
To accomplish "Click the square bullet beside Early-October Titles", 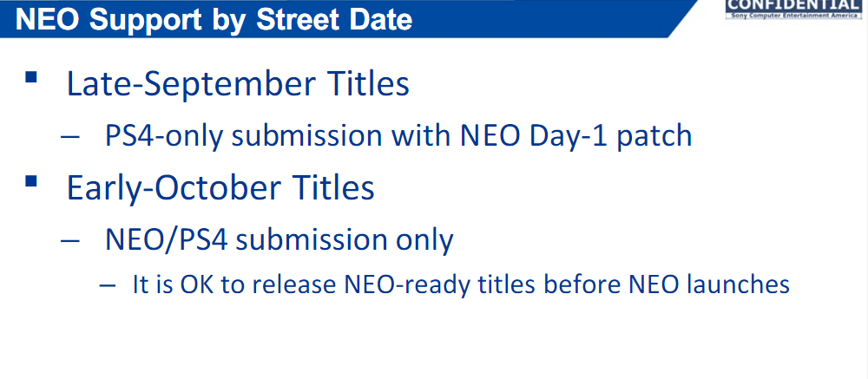I will pos(31,181).
